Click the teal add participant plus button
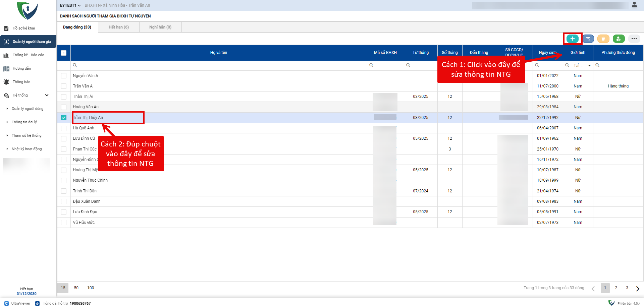Screen dimensions: 644x308 click(x=572, y=39)
